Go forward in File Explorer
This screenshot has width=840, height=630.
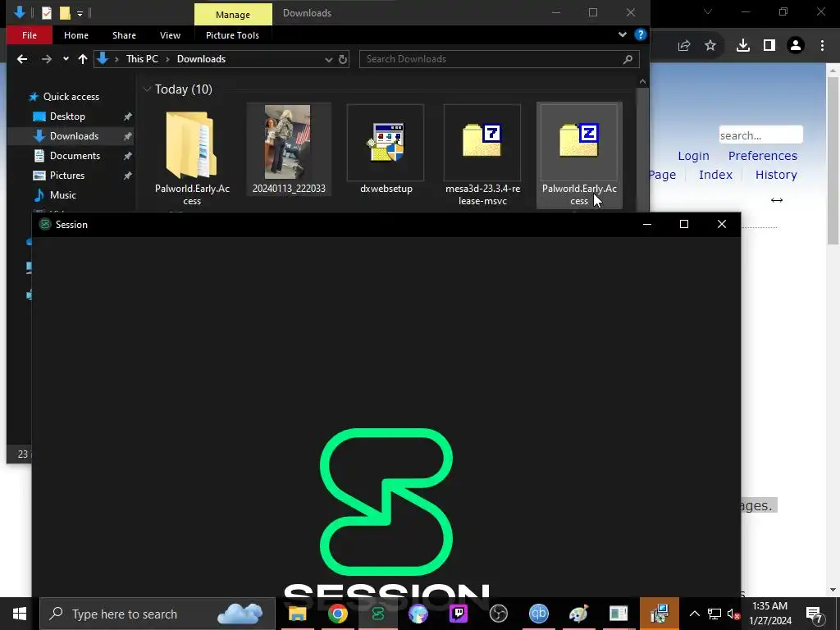[47, 59]
